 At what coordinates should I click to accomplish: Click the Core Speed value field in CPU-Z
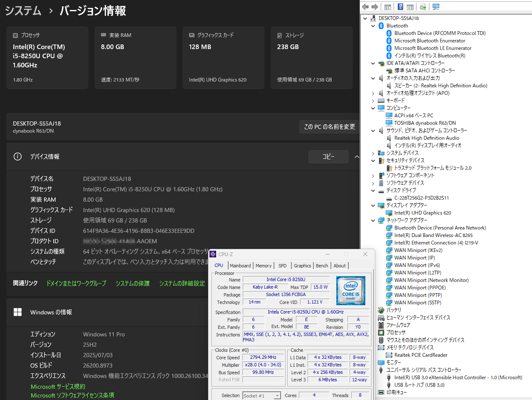263,357
